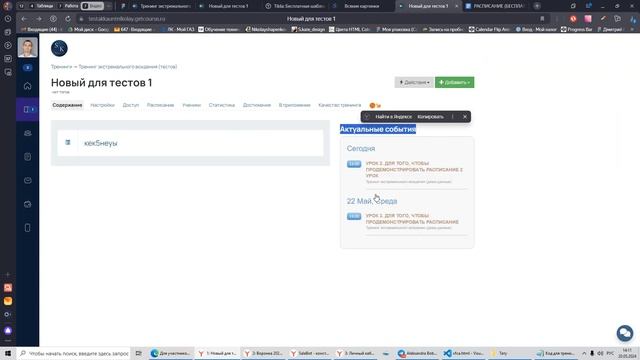Open parent training breadcrumb link
This screenshot has height=360, width=640.
click(128, 67)
